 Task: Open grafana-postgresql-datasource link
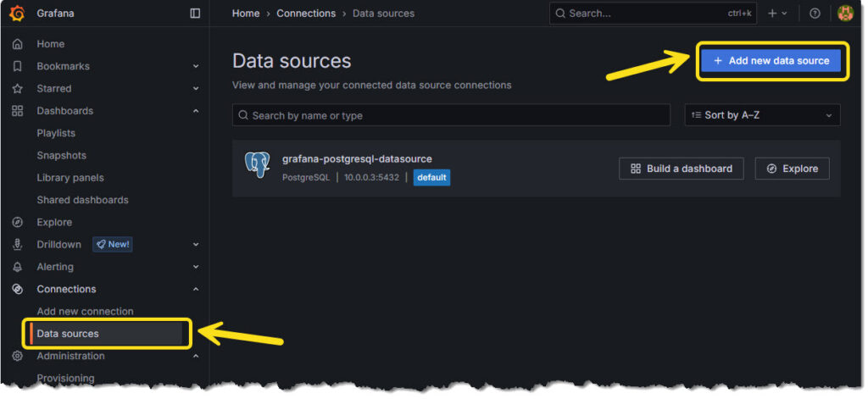[357, 158]
